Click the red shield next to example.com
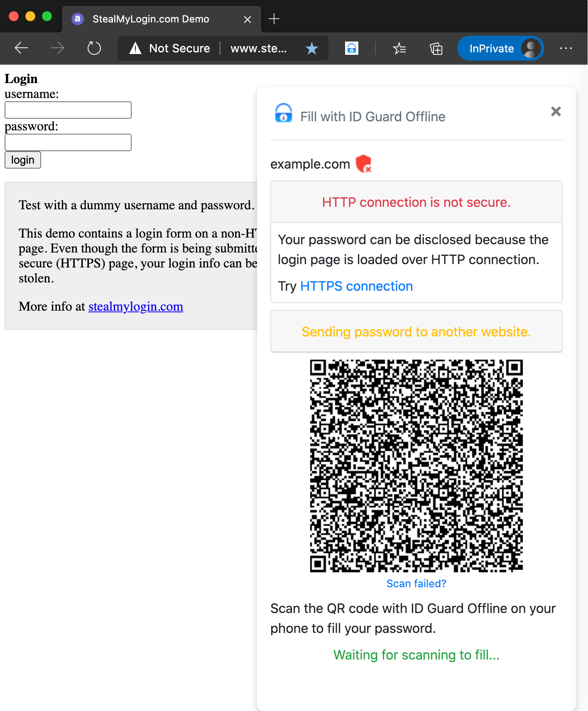The height and width of the screenshot is (711, 588). (363, 164)
